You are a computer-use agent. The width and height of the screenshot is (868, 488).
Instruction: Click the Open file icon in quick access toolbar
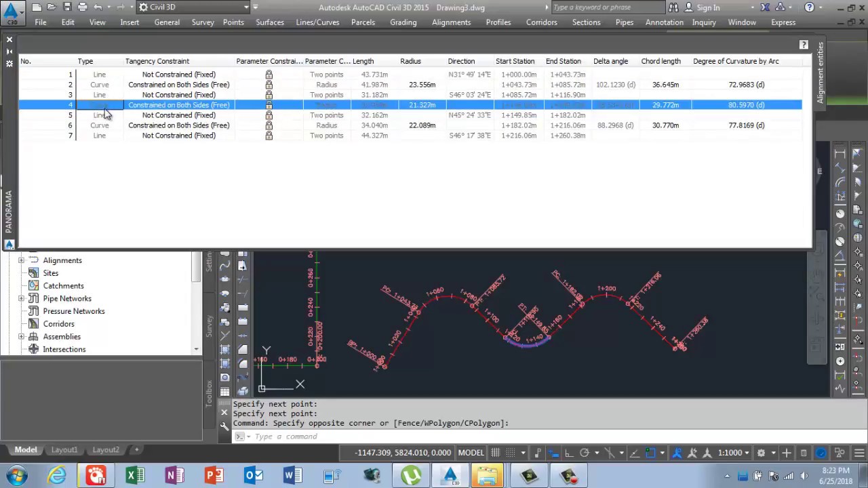(52, 7)
